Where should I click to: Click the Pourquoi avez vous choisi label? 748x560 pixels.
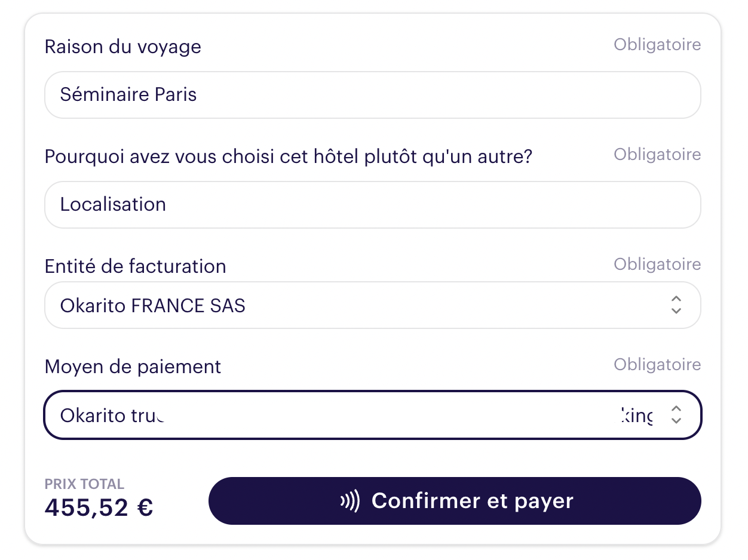coord(288,156)
